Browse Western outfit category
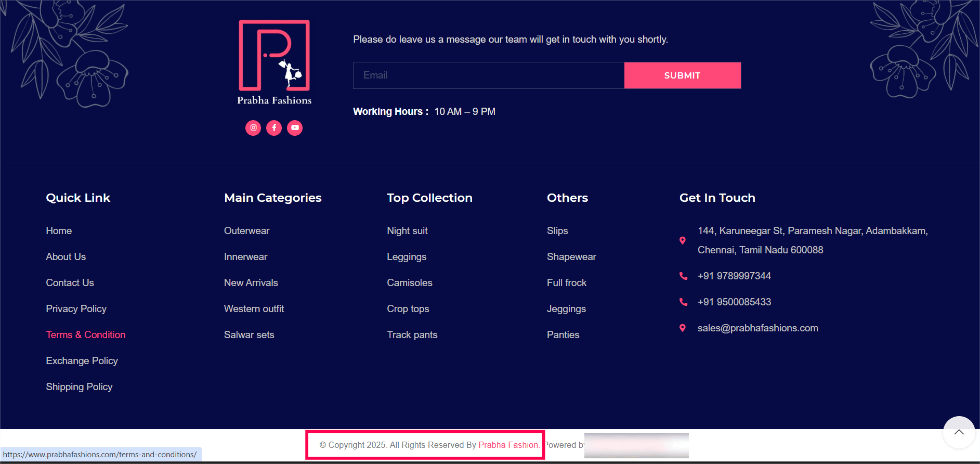 pos(254,308)
